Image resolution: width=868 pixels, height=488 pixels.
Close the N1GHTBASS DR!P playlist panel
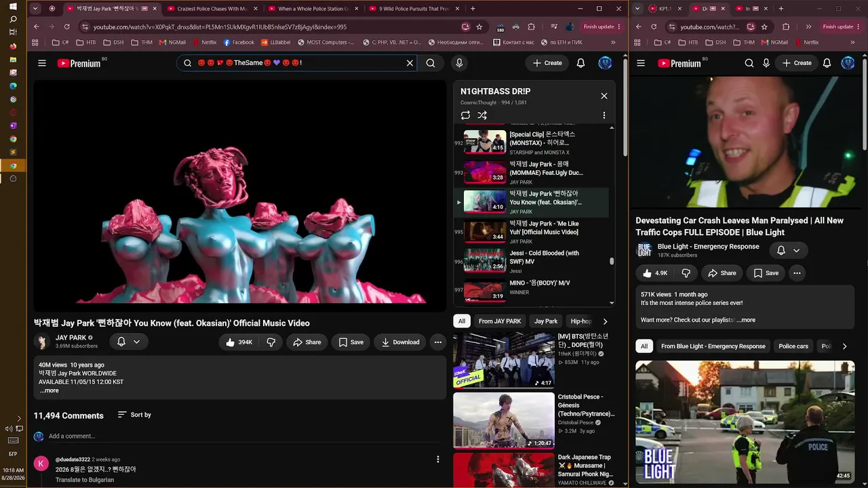[x=604, y=96]
